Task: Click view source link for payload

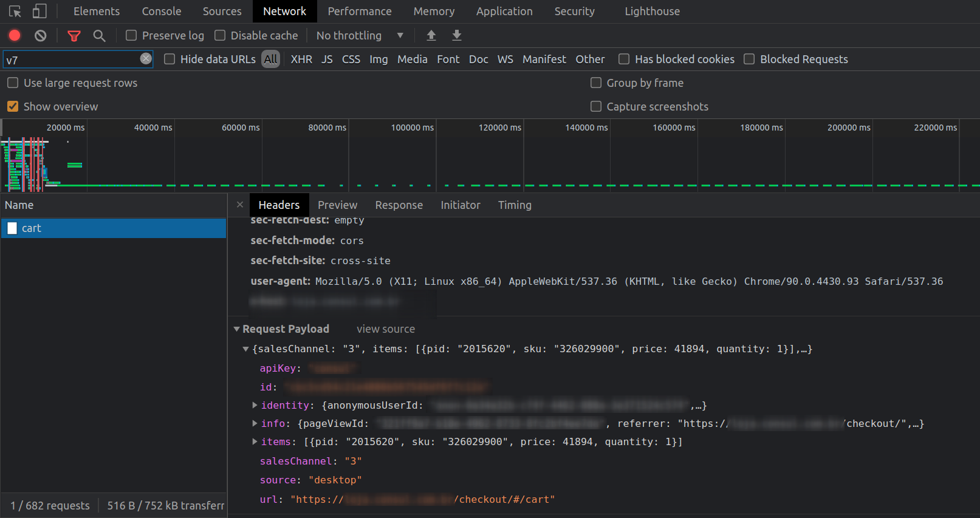Action: coord(386,329)
